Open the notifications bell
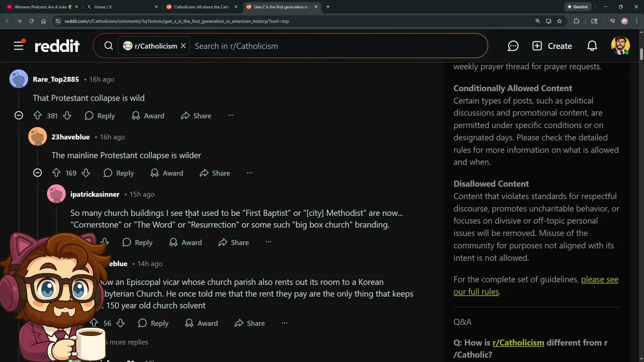Image resolution: width=644 pixels, height=362 pixels. coord(592,46)
